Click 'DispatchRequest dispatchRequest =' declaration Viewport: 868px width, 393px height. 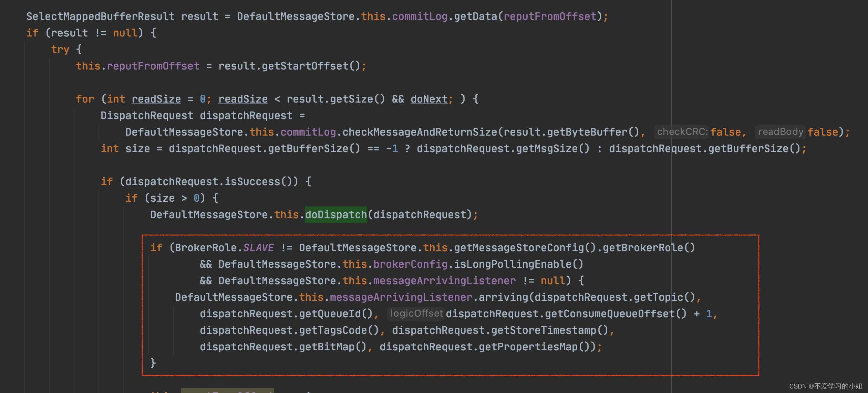click(x=203, y=116)
